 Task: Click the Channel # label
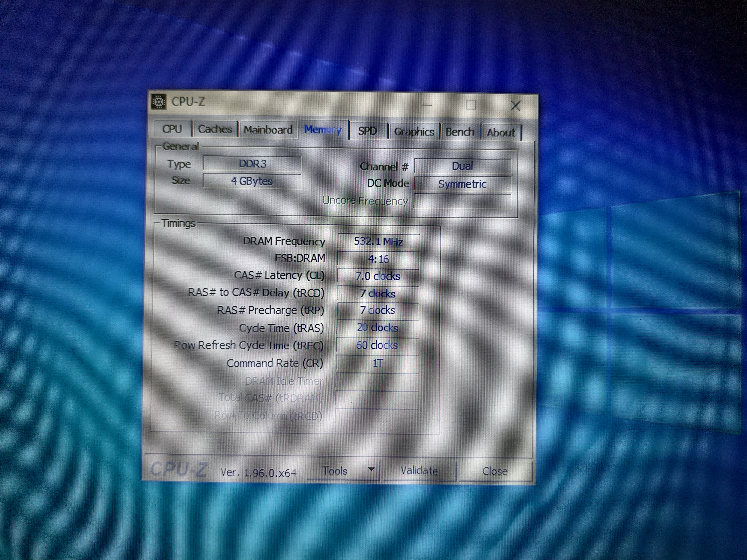[384, 166]
